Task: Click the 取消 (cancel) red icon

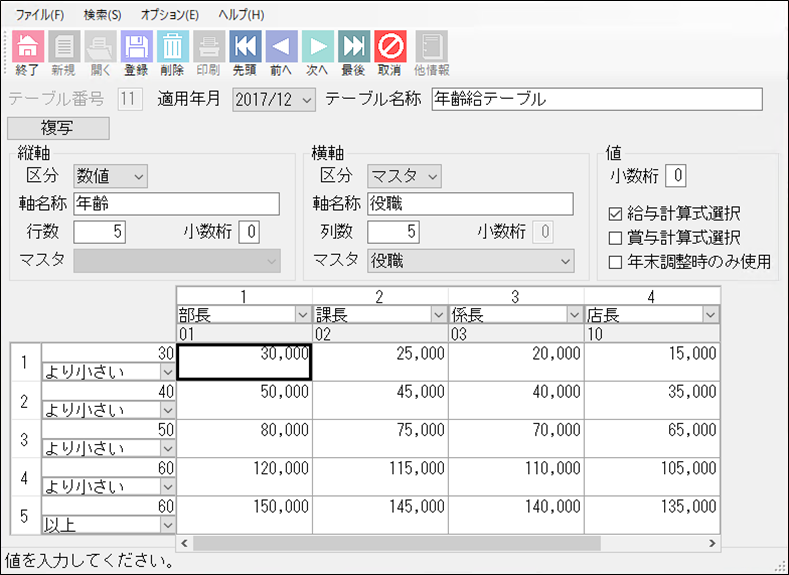Action: pyautogui.click(x=389, y=46)
